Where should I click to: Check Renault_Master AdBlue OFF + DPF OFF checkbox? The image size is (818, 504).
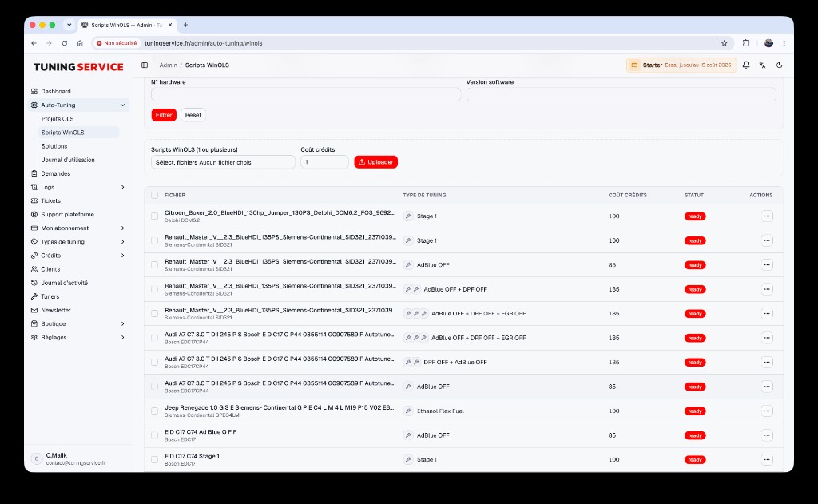[x=154, y=289]
